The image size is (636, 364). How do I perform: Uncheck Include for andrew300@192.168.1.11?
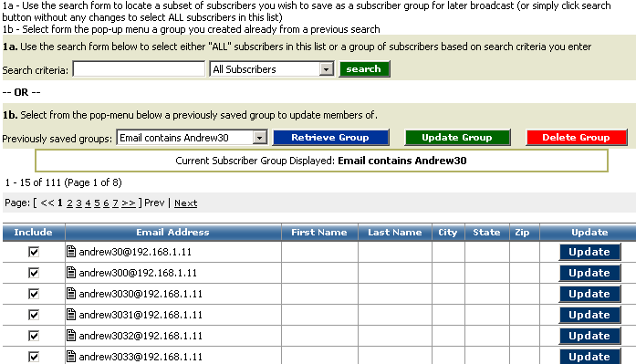pyautogui.click(x=34, y=273)
